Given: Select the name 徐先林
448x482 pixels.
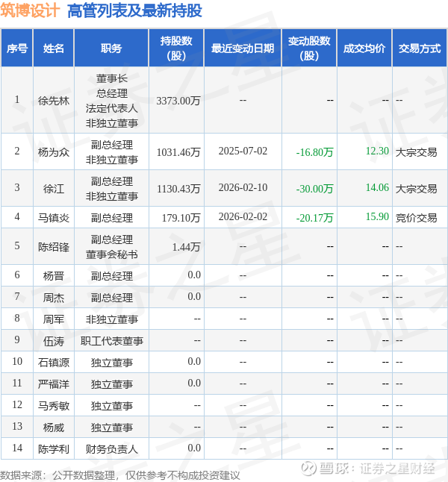Looking at the screenshot, I should click(54, 101).
